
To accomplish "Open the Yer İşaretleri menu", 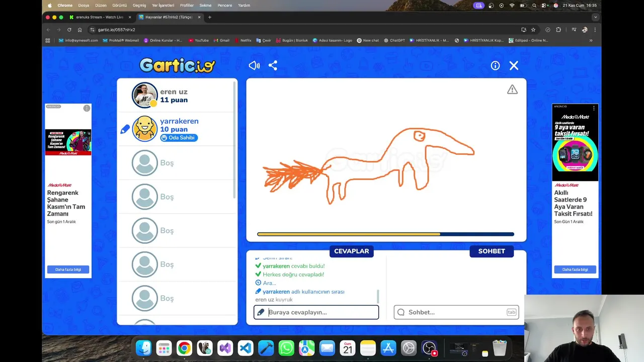I will point(163,6).
